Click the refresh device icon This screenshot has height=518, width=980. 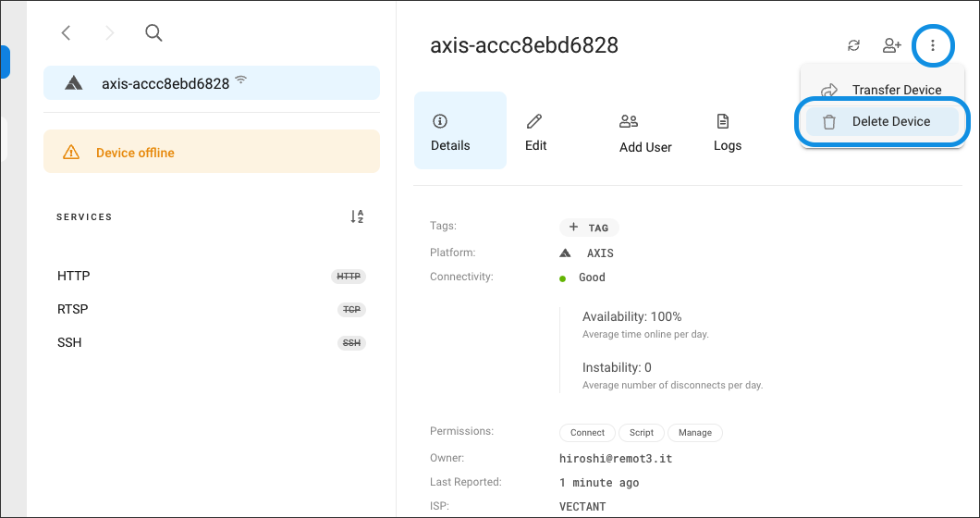pos(853,45)
